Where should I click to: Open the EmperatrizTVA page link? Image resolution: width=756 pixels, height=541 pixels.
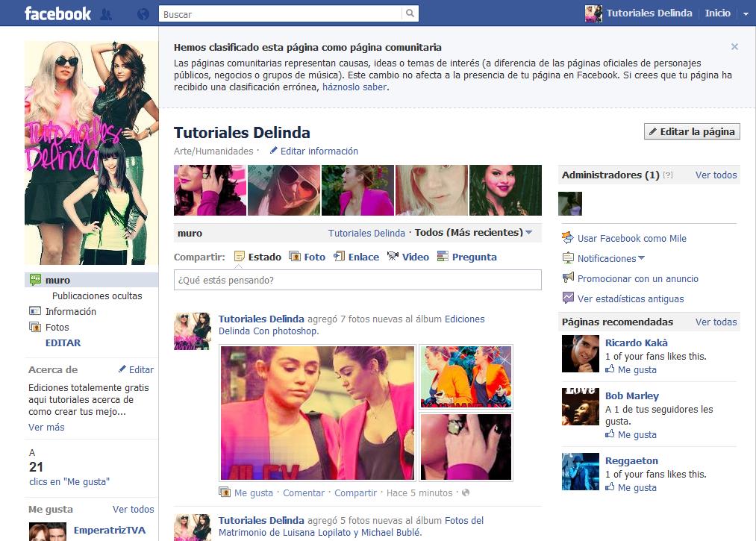click(x=110, y=530)
